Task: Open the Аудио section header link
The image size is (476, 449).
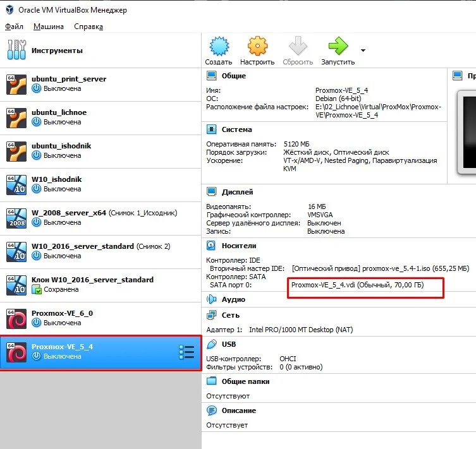Action: (233, 299)
